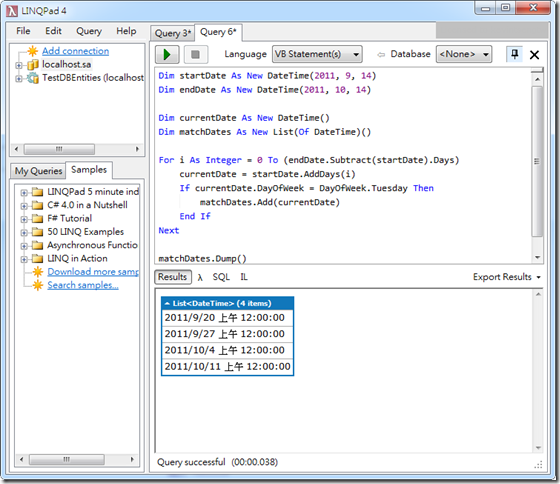560x484 pixels.
Task: Expand the Asynchronous Functions folder
Action: coord(24,246)
